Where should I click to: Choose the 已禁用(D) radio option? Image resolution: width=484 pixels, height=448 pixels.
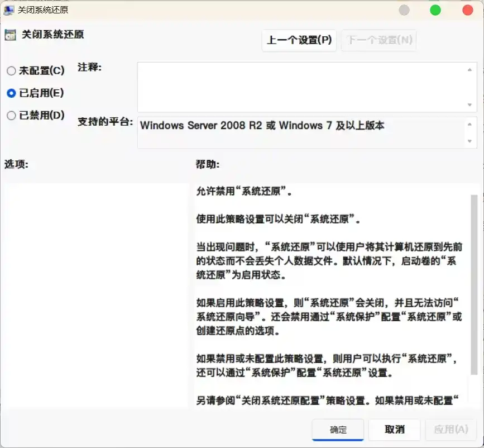(x=11, y=116)
